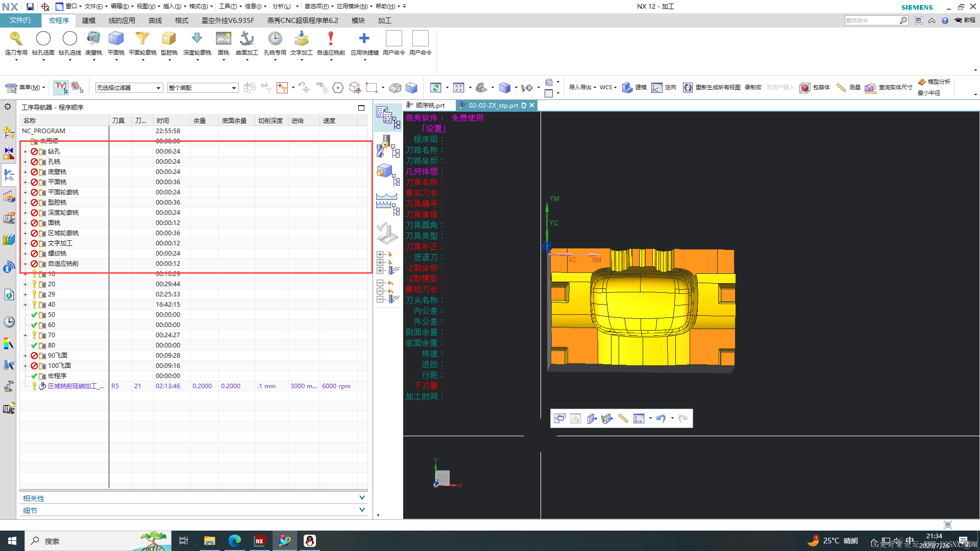
Task: Open 模型分析 tool
Action: [x=934, y=82]
